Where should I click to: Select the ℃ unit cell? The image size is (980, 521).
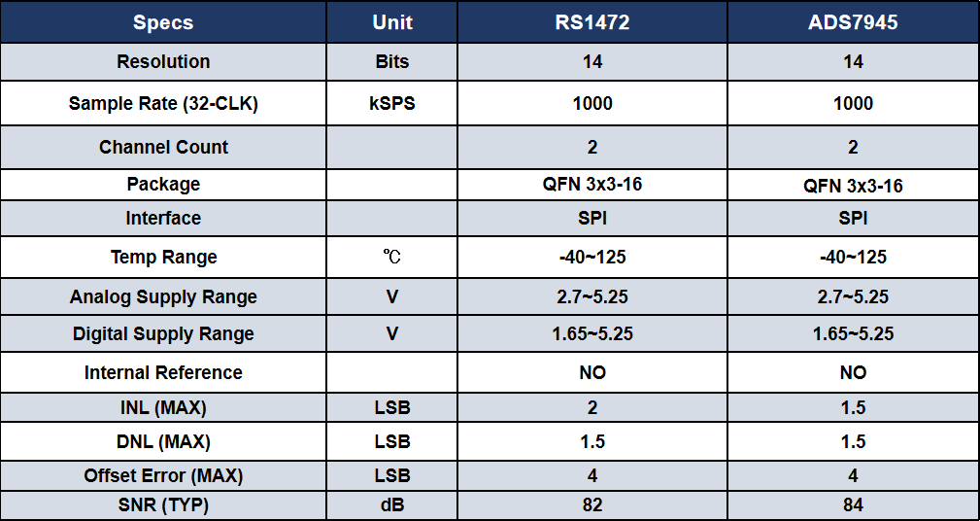point(391,257)
